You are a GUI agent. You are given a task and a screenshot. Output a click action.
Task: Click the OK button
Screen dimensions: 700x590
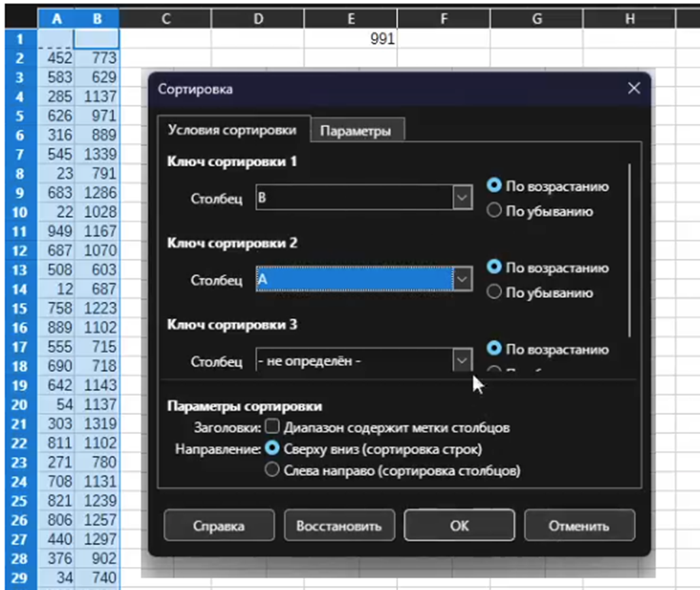[x=459, y=526]
